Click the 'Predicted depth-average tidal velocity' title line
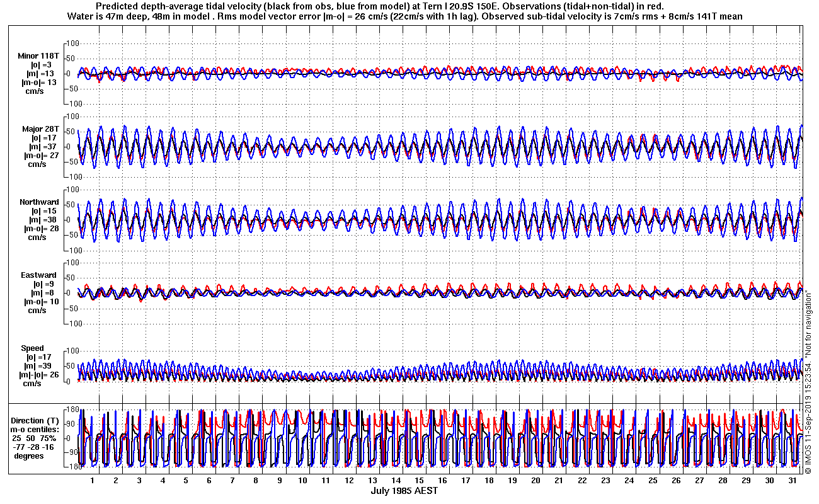The width and height of the screenshot is (819, 504). tap(379, 6)
